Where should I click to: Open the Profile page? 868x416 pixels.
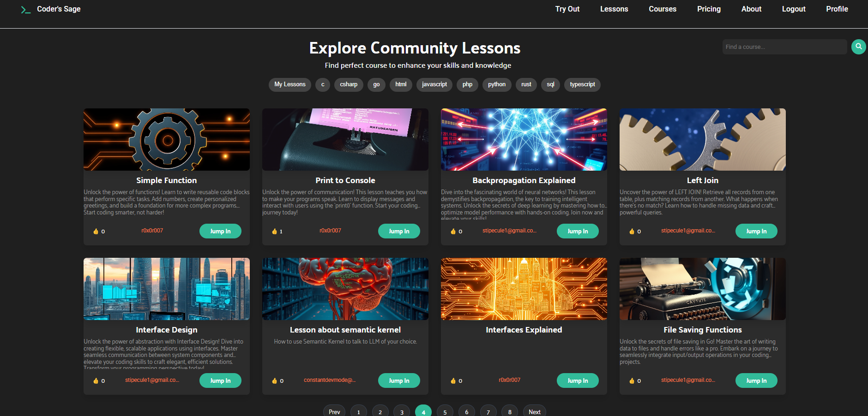837,9
